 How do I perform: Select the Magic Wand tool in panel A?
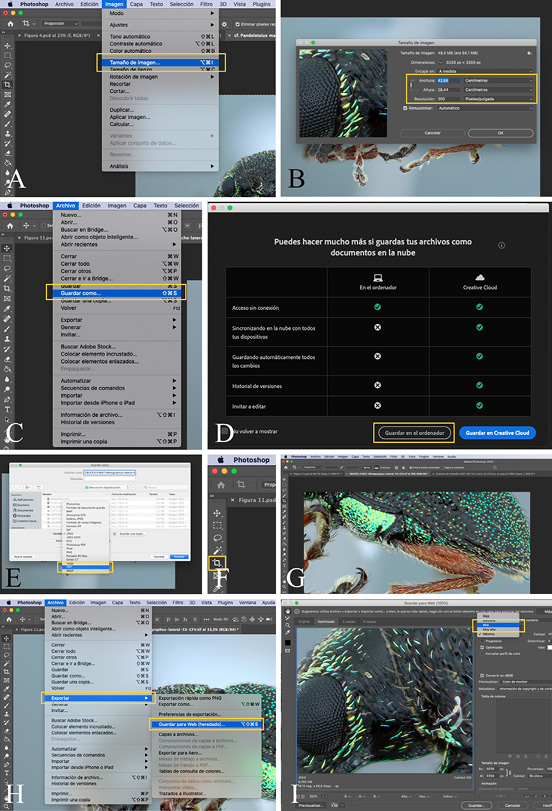pos(8,75)
